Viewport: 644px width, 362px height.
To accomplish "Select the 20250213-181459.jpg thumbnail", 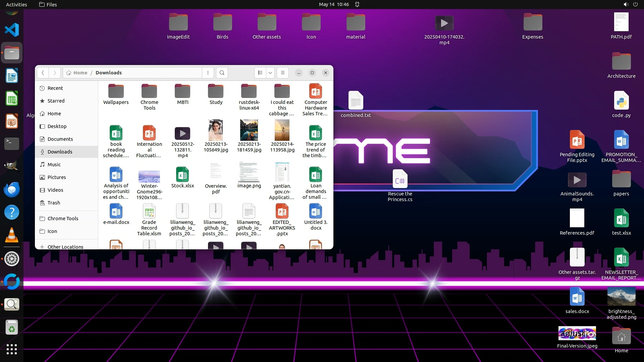I will pos(249,131).
